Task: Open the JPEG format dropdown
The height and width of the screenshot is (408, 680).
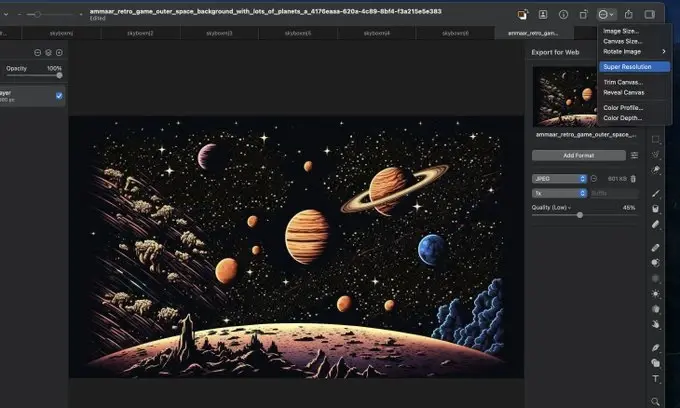Action: [x=559, y=179]
